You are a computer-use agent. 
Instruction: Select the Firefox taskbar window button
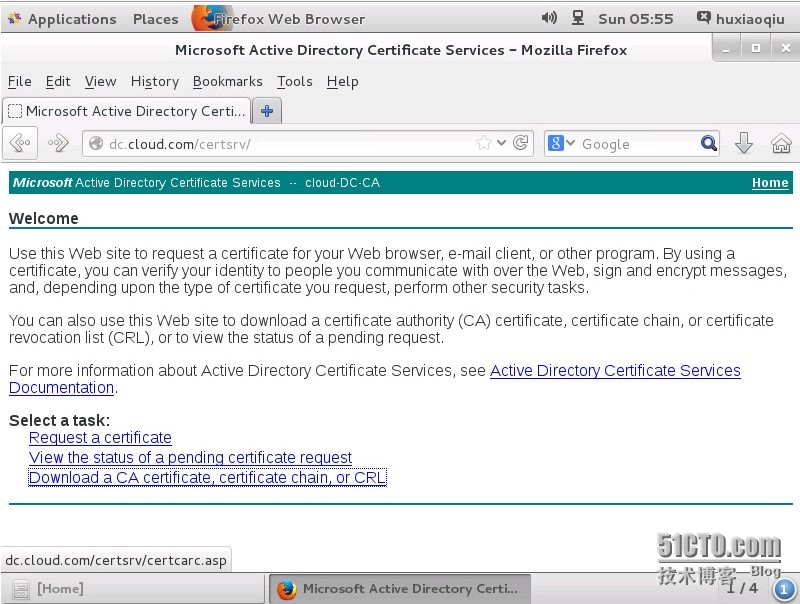(x=399, y=589)
